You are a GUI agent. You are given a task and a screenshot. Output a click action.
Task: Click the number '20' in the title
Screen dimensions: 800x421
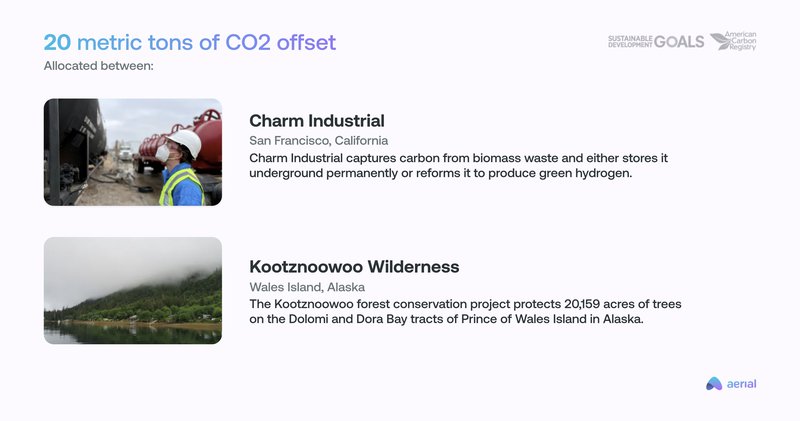point(57,42)
